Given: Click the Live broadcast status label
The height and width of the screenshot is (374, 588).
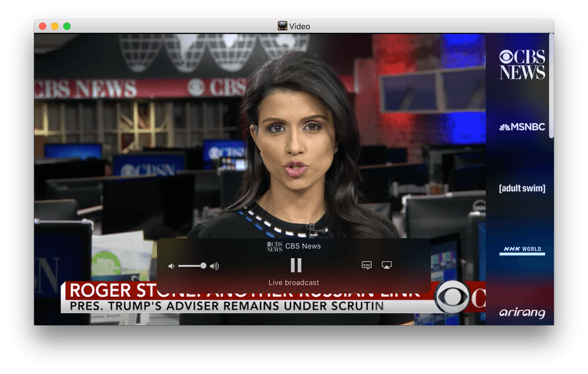Looking at the screenshot, I should (293, 283).
